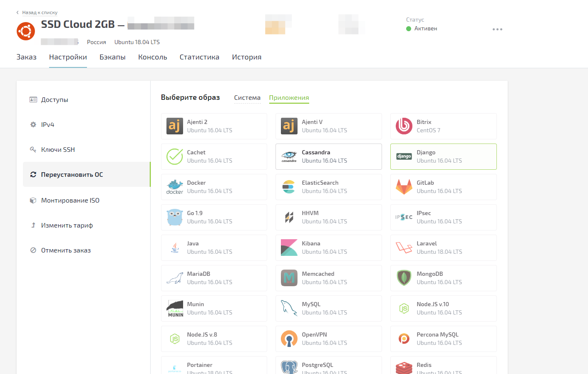Open IPv4 settings in the sidebar

[87, 125]
